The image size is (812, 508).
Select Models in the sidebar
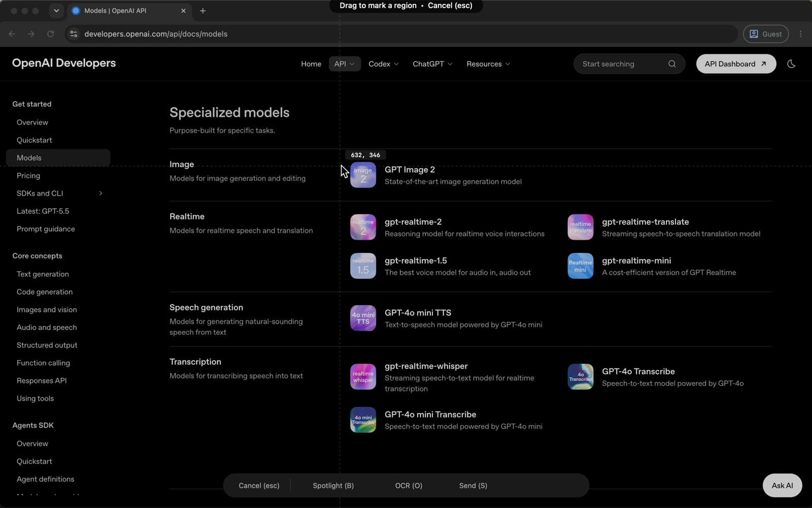(58, 158)
